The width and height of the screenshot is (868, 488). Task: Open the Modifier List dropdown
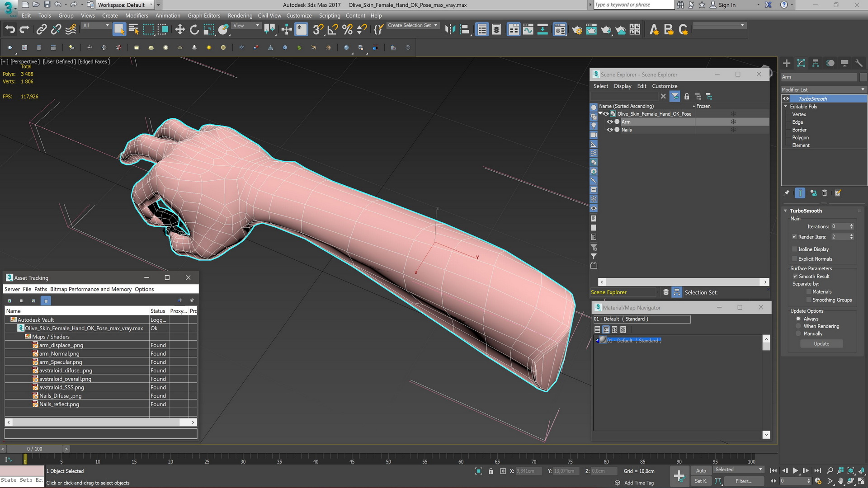[x=824, y=89]
